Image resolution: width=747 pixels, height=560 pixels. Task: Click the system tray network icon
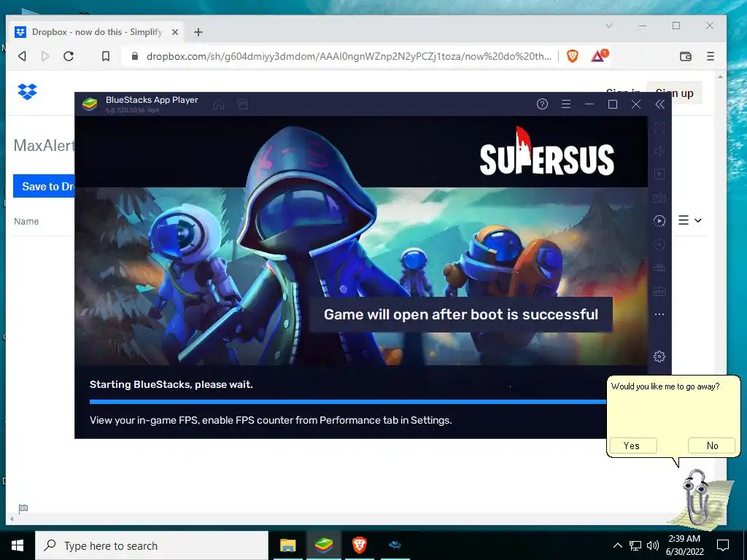click(x=635, y=545)
